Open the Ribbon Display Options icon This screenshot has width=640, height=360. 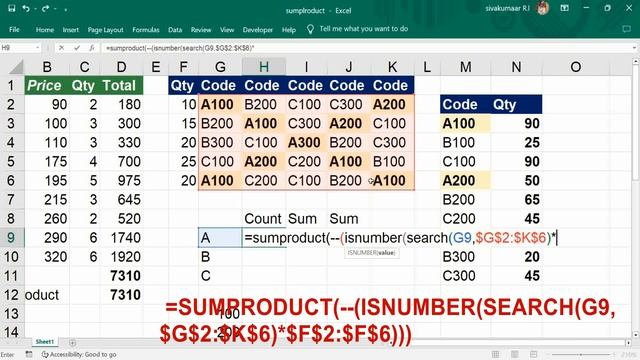click(564, 8)
